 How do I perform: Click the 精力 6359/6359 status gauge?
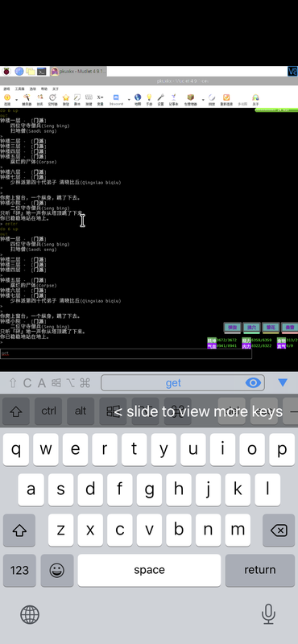[x=257, y=340]
